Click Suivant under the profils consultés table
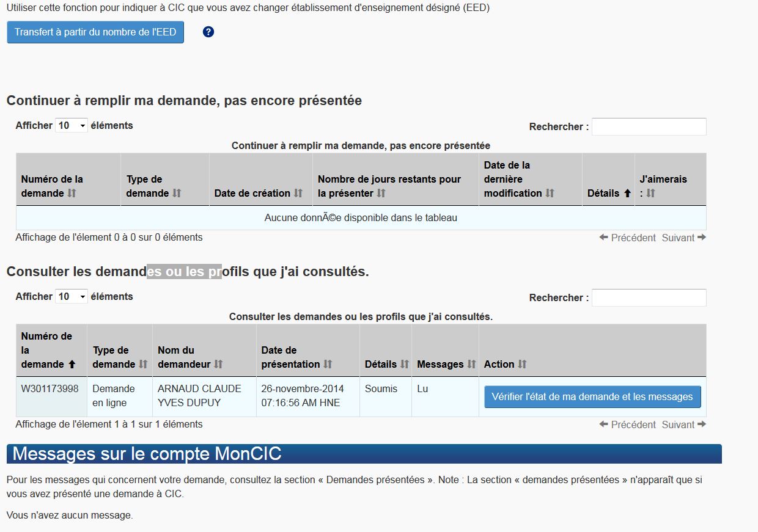The height and width of the screenshot is (532, 758). point(684,425)
